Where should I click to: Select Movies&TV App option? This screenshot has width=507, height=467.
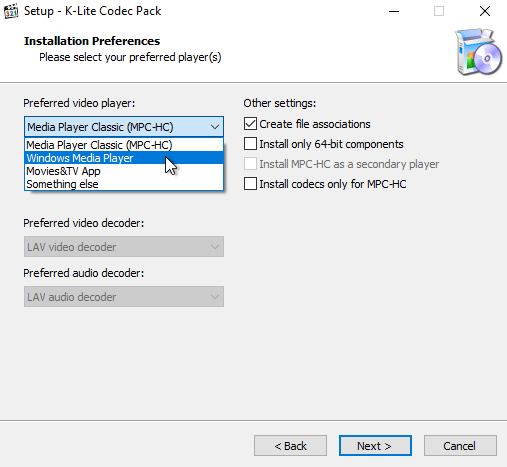click(124, 171)
